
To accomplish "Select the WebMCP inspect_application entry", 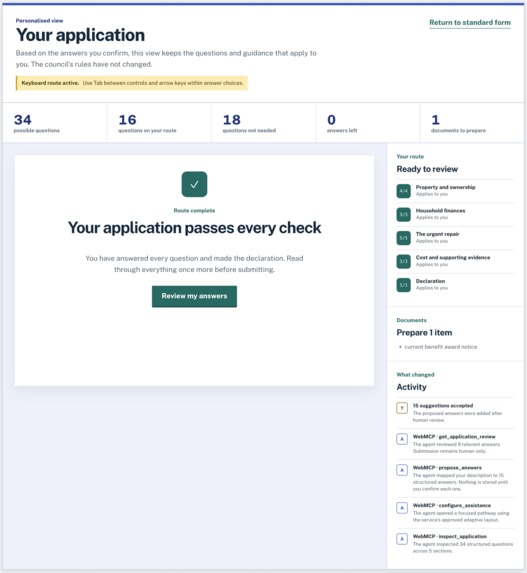I will [x=455, y=543].
